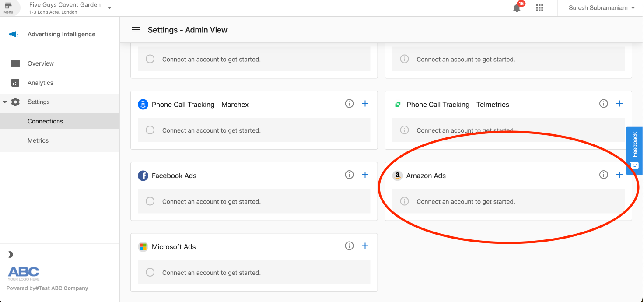Click the info icon next to Amazon Ads
This screenshot has width=644, height=302.
tap(604, 174)
